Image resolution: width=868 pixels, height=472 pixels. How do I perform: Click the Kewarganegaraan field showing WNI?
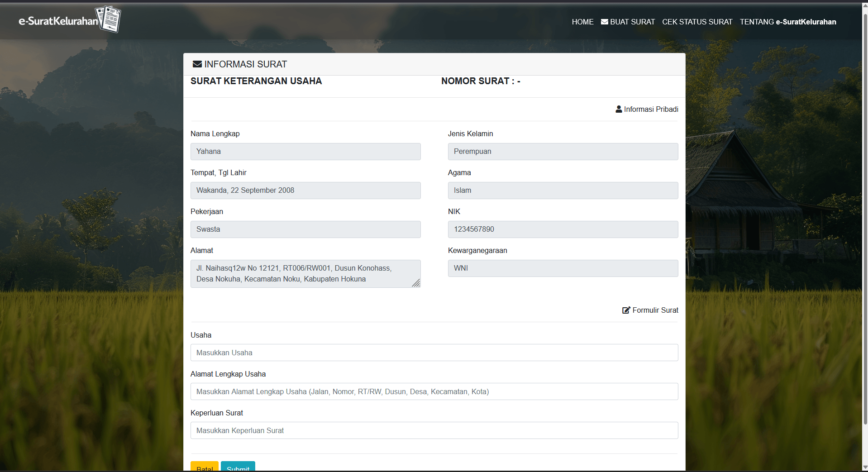(x=563, y=268)
